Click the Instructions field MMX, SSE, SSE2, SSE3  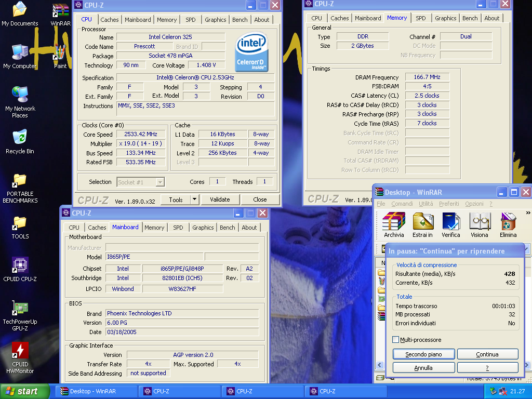[195, 109]
